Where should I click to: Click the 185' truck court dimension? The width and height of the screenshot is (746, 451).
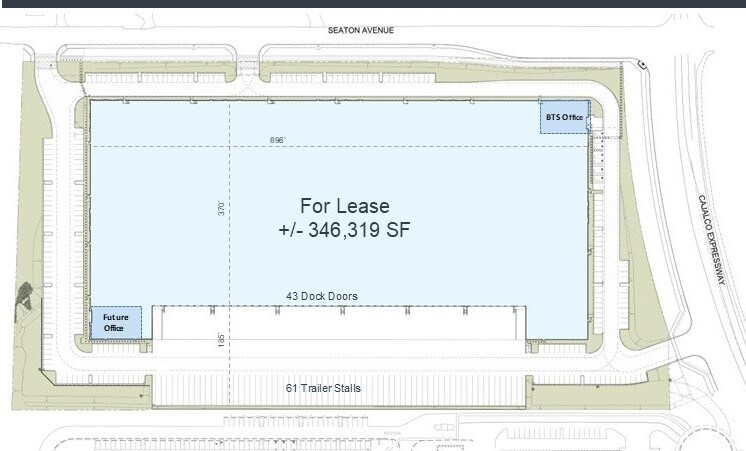223,338
